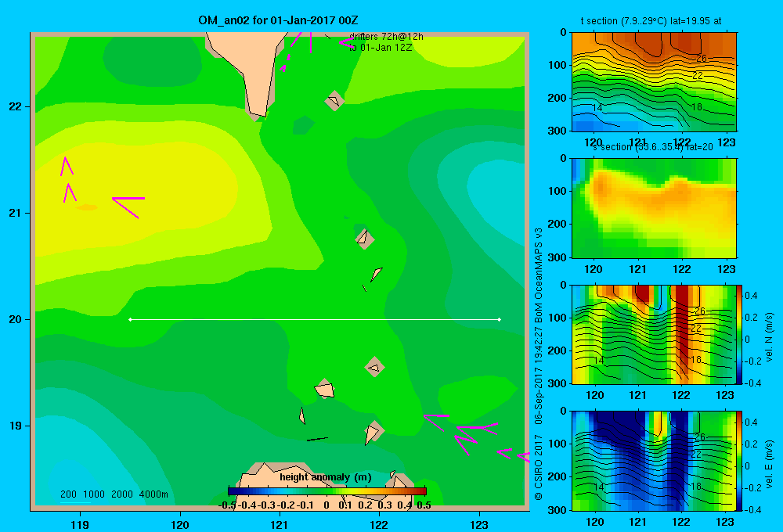The height and width of the screenshot is (532, 783).
Task: Click the "height anomaly (m)" label
Action: (x=326, y=477)
